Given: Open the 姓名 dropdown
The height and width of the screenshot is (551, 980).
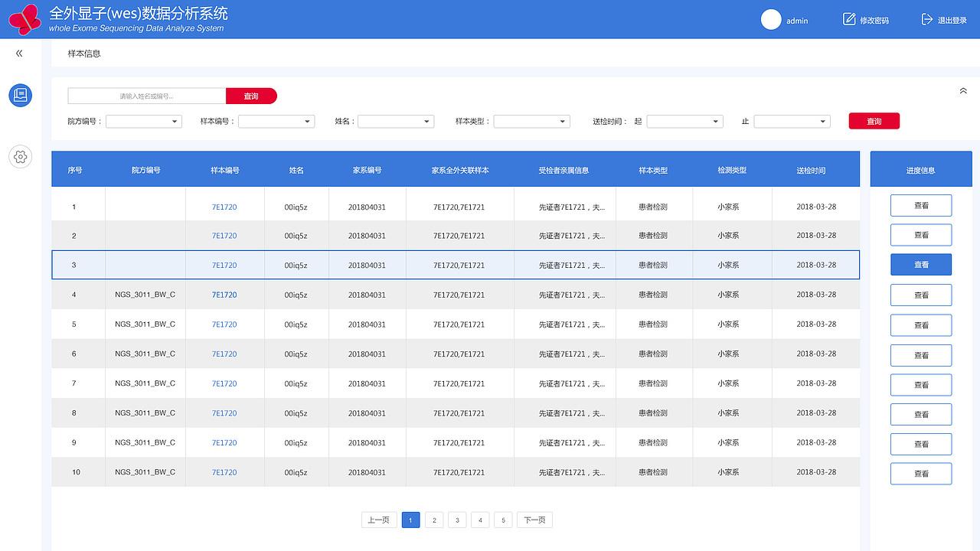Looking at the screenshot, I should [x=396, y=121].
